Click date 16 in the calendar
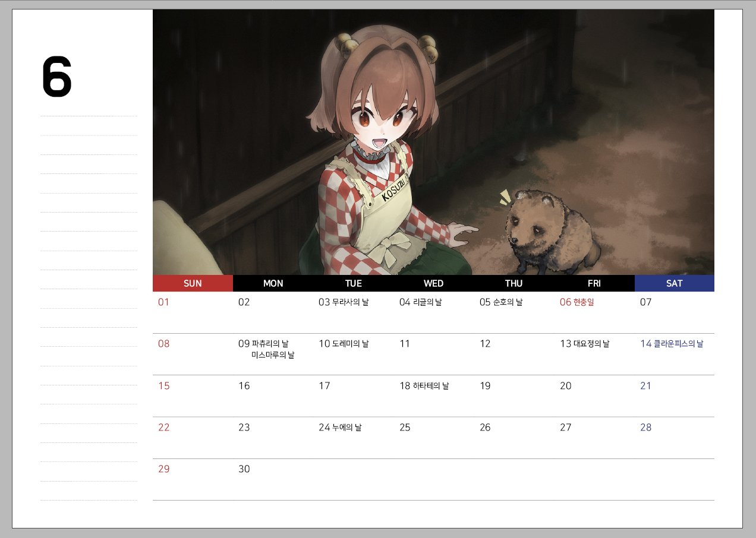Screen dimensions: 756x538 [x=244, y=386]
